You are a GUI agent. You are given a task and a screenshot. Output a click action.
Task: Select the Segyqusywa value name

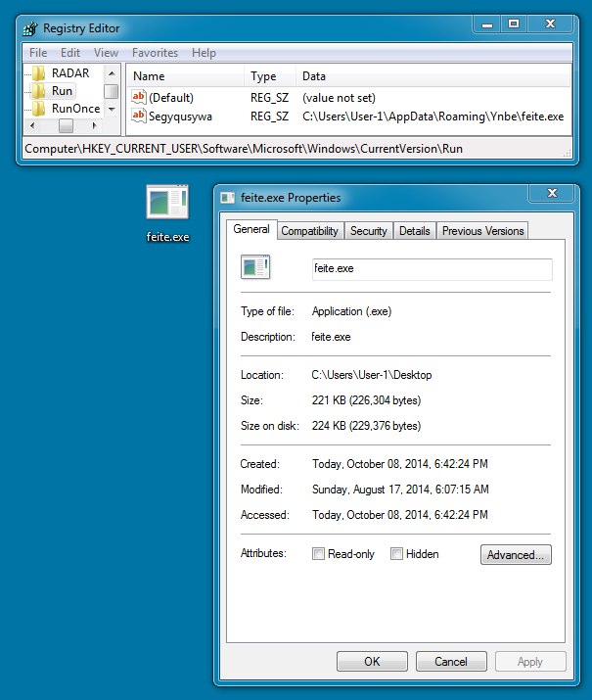point(180,117)
